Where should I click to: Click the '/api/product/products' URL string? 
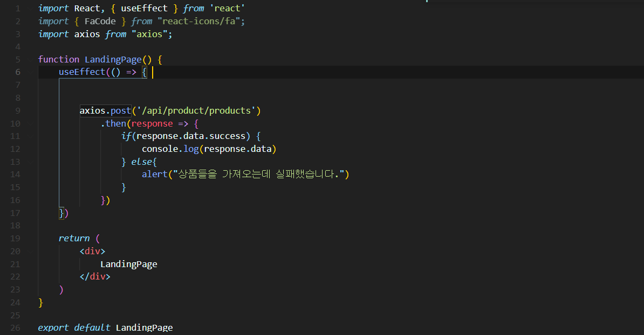tap(196, 111)
